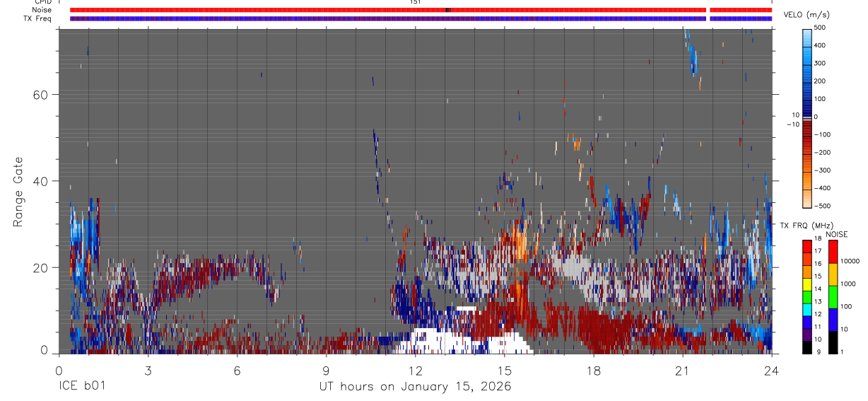Click the '18' tick on the UT hours axis
868x401 pixels.
pos(593,371)
